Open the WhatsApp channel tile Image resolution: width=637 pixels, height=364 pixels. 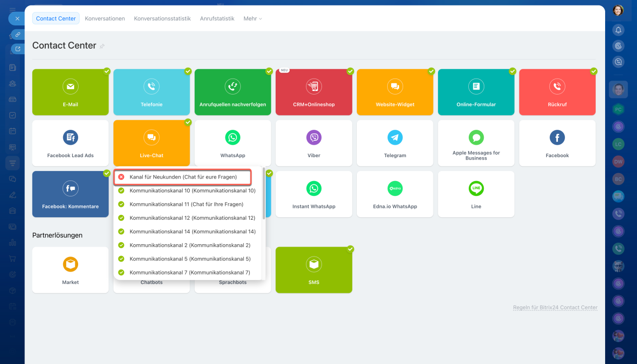pos(232,143)
